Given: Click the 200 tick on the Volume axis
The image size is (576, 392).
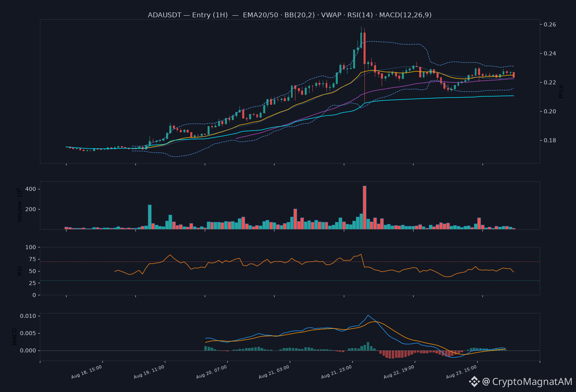Looking at the screenshot, I should tap(31, 209).
